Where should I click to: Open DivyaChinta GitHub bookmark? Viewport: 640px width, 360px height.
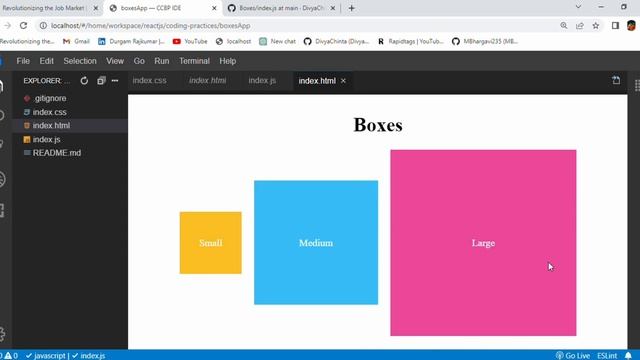(336, 41)
